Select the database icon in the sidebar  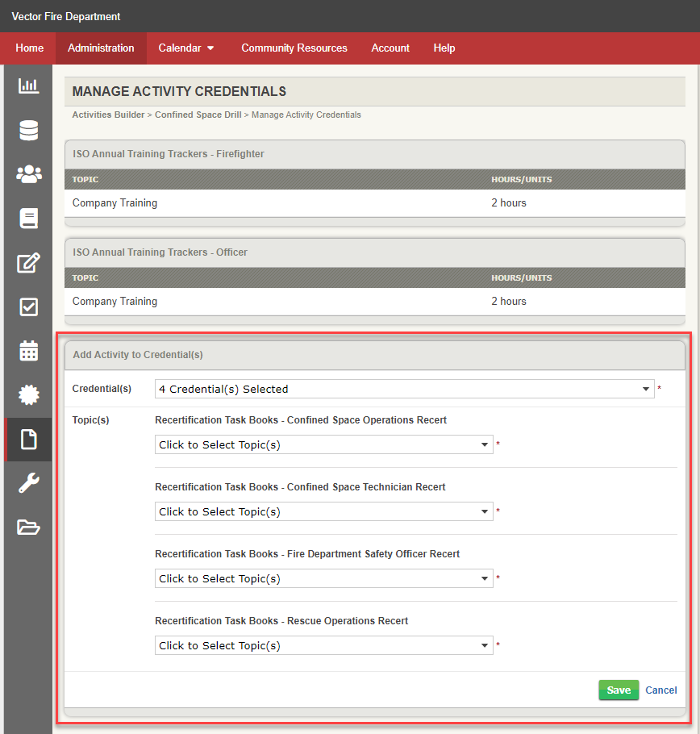tap(28, 130)
